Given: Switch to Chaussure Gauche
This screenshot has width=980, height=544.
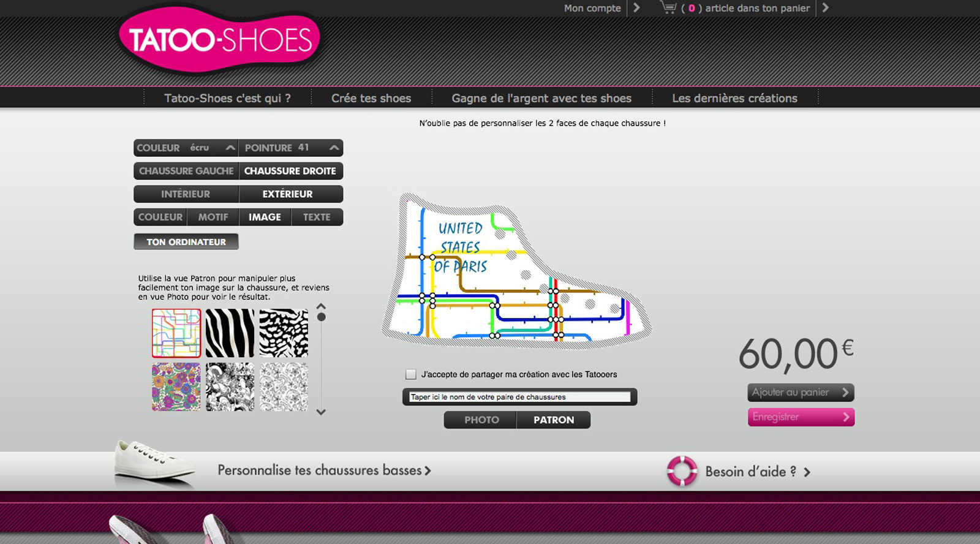Looking at the screenshot, I should pyautogui.click(x=186, y=171).
